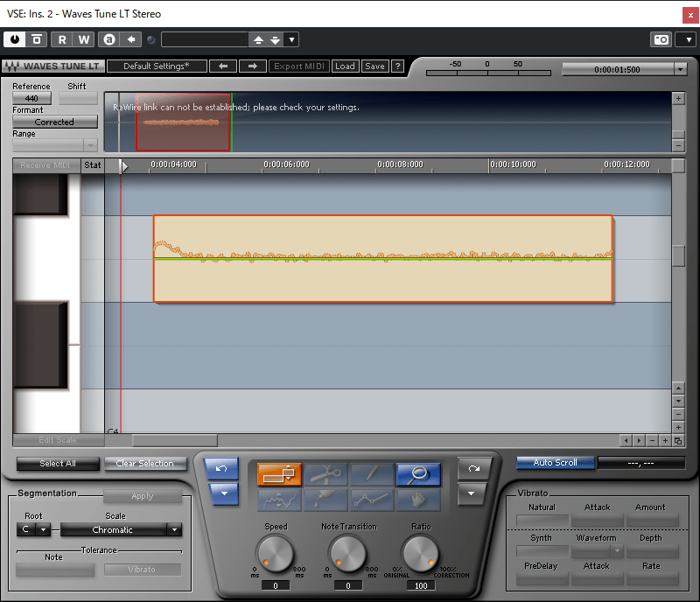The image size is (700, 602).
Task: Zoom in vertically on the pitch grid
Action: click(x=679, y=427)
